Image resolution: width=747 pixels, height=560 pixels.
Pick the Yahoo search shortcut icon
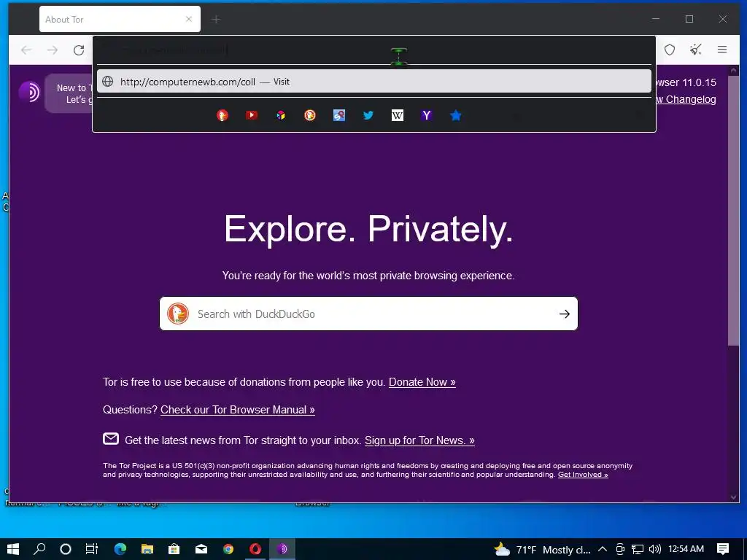tap(426, 115)
